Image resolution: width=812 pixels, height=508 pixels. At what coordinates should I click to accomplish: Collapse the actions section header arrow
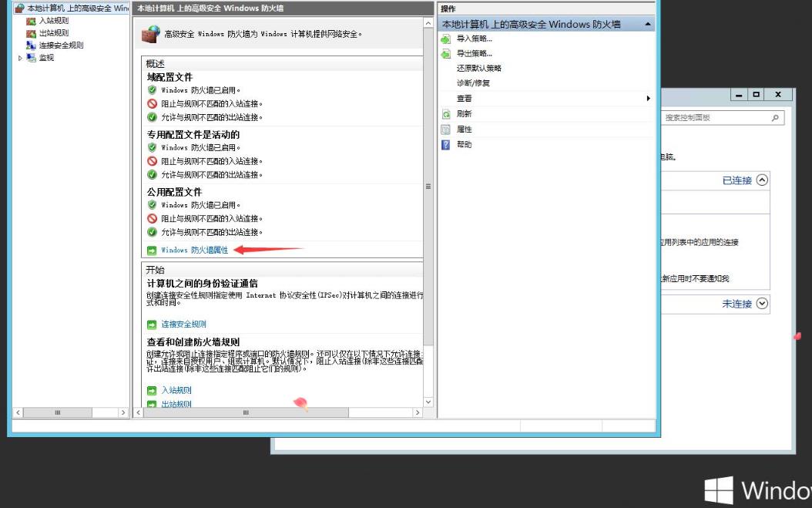point(648,25)
